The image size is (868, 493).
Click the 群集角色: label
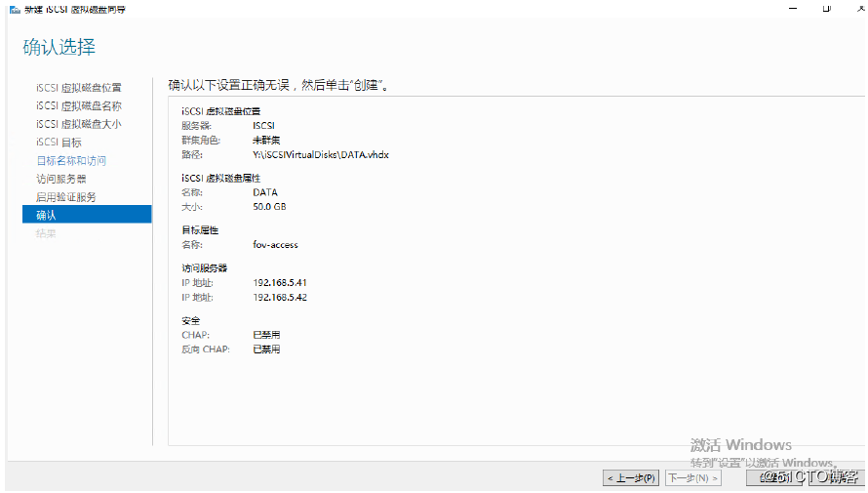coord(200,141)
